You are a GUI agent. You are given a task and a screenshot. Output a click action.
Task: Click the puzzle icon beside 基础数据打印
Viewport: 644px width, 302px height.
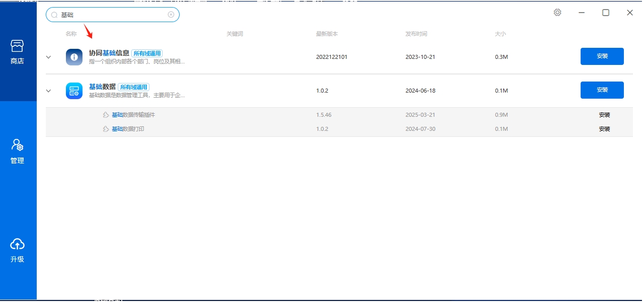(106, 129)
